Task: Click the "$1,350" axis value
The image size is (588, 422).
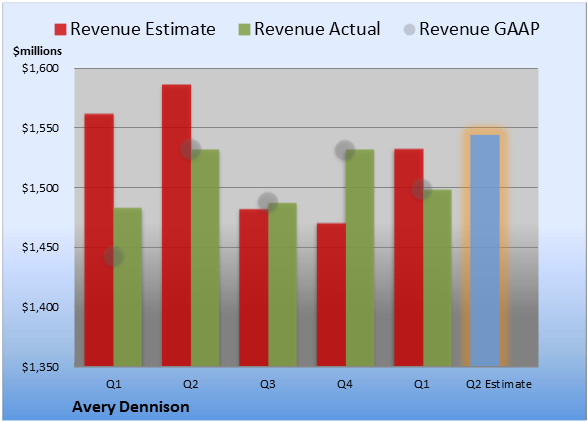Action: (x=40, y=367)
